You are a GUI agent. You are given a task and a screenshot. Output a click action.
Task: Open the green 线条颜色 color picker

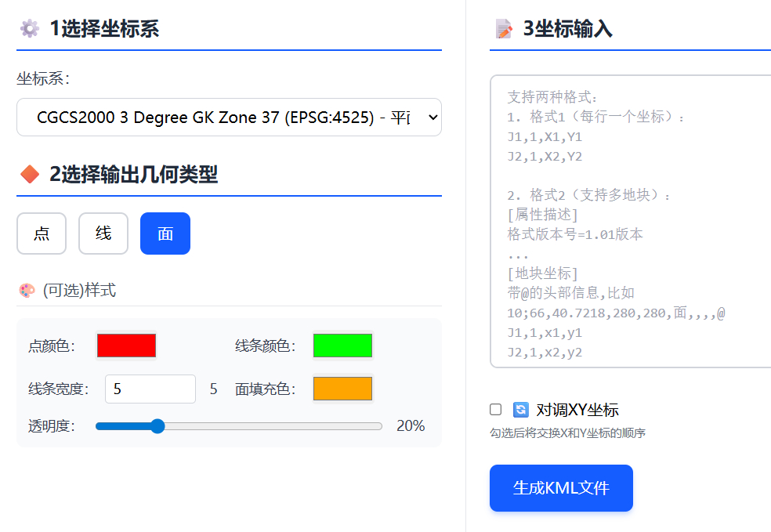[x=342, y=346]
